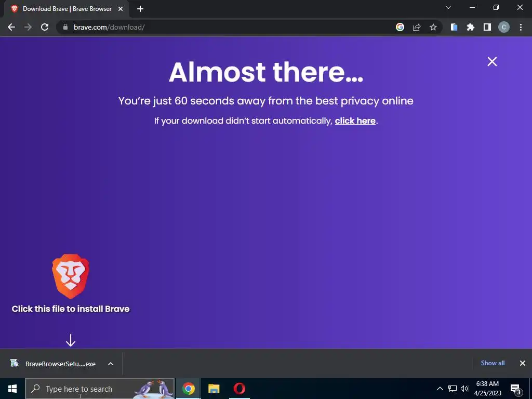The width and height of the screenshot is (532, 399).
Task: Click the address bar URL brave.com/download/
Action: coord(109,27)
